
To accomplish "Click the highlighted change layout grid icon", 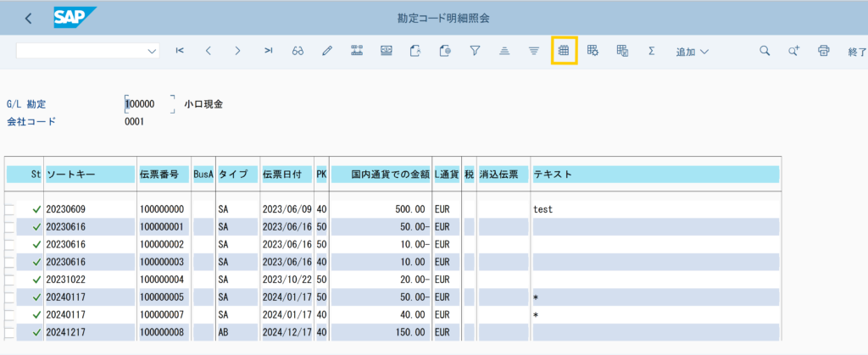I will 564,51.
